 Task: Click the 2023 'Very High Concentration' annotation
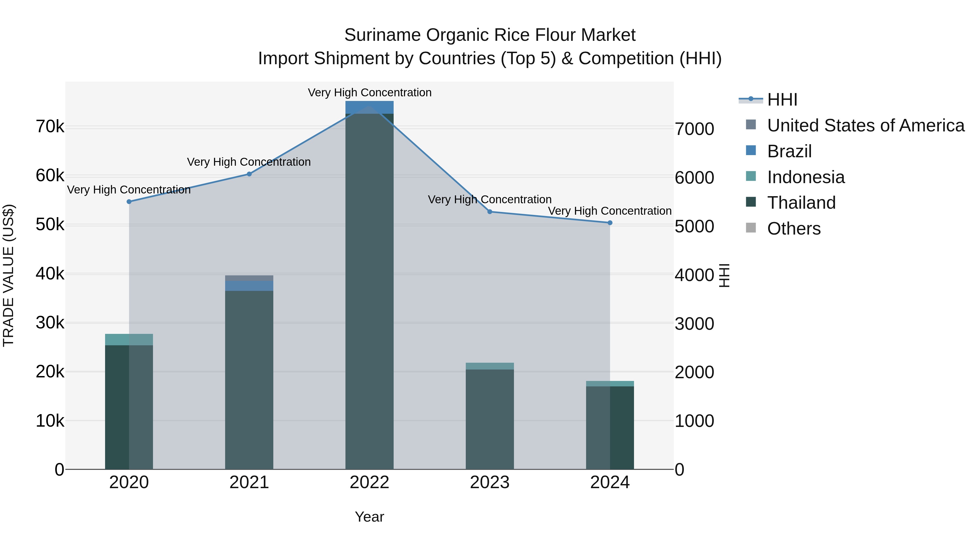[490, 199]
